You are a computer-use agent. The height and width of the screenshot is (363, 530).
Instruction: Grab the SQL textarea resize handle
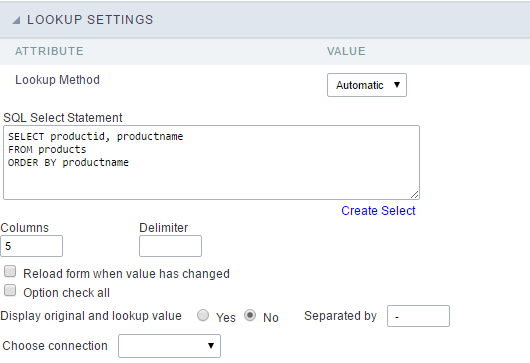415,195
